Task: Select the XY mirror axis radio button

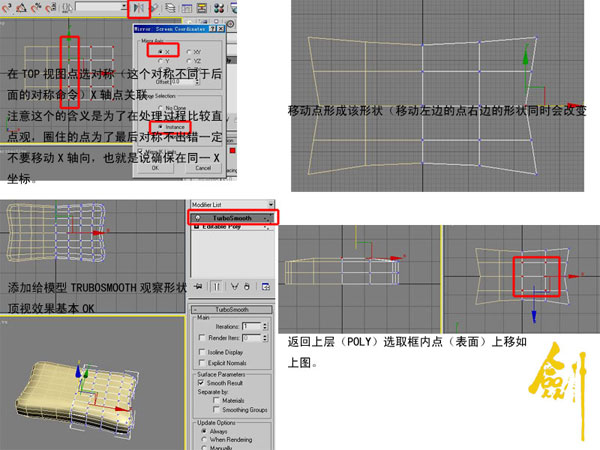Action: [189, 52]
